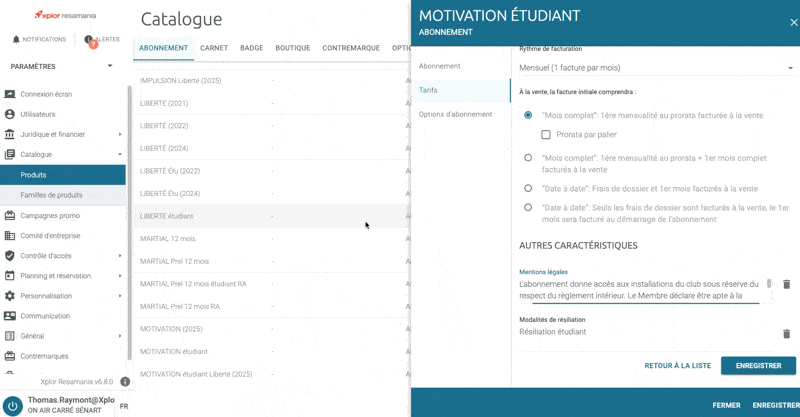
Task: Expand Personnalisation submenu arrow
Action: (120, 296)
